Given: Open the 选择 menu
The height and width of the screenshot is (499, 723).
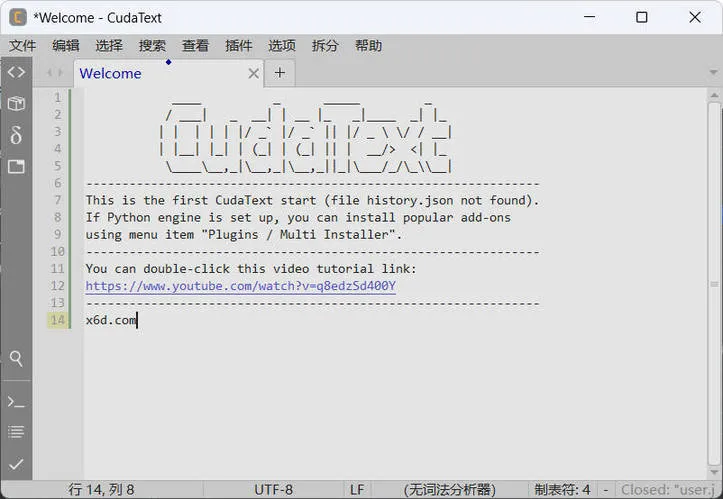Looking at the screenshot, I should coord(109,46).
